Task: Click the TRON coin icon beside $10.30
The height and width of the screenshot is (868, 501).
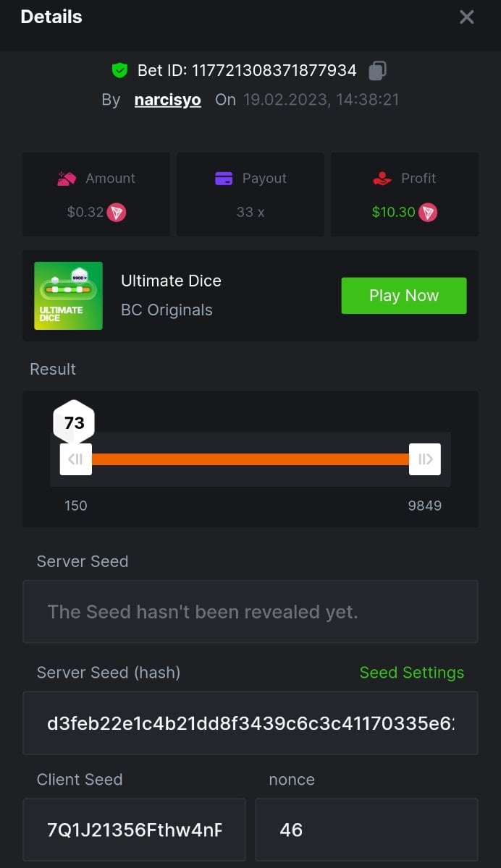Action: [x=428, y=213]
